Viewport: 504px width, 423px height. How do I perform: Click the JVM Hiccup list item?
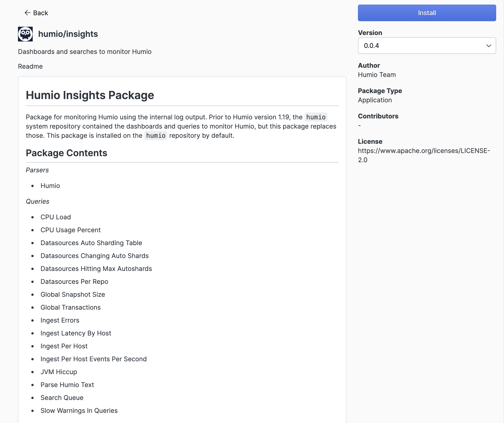[x=59, y=372]
